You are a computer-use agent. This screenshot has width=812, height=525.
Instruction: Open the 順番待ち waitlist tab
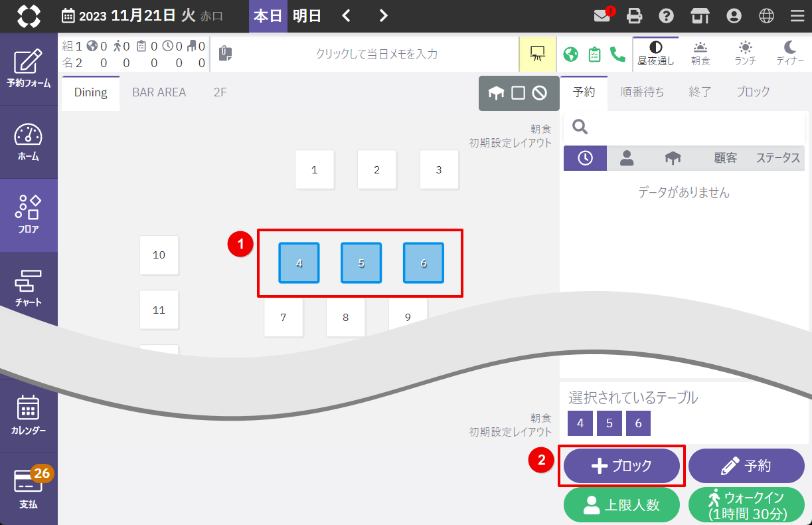coord(641,92)
